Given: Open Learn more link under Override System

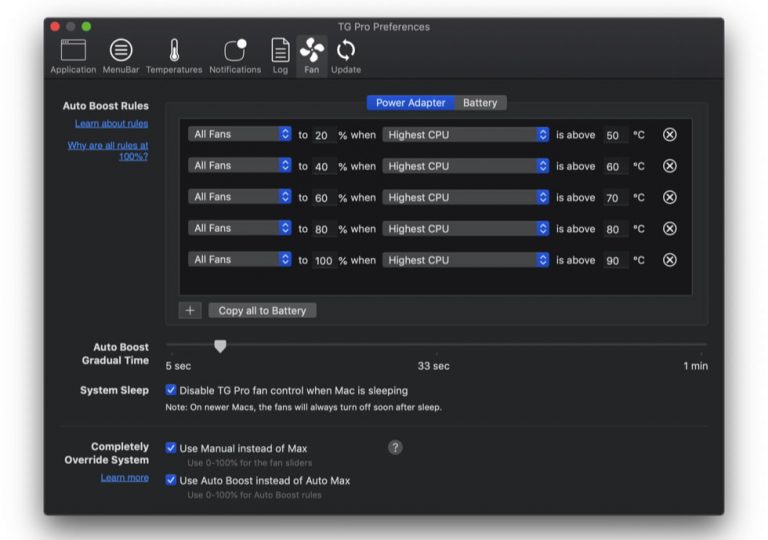Looking at the screenshot, I should [124, 477].
